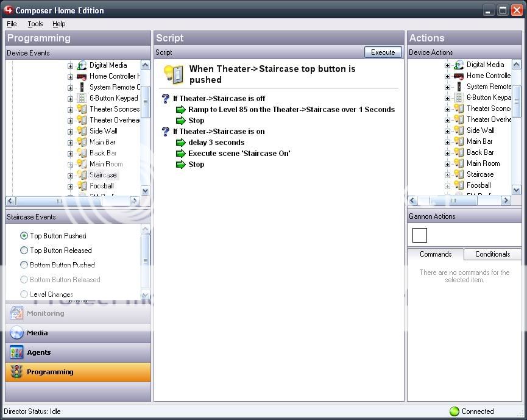Select the Top Button Pushed radio button
527x420 pixels.
[24, 236]
